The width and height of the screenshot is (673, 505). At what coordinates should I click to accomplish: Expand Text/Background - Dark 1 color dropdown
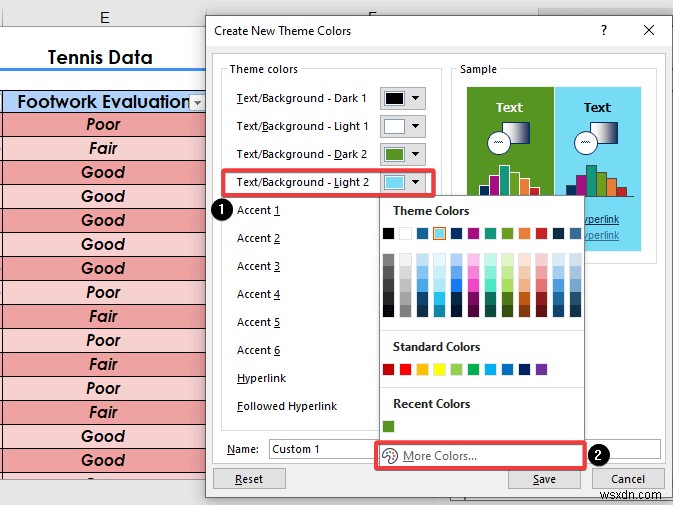tap(415, 98)
